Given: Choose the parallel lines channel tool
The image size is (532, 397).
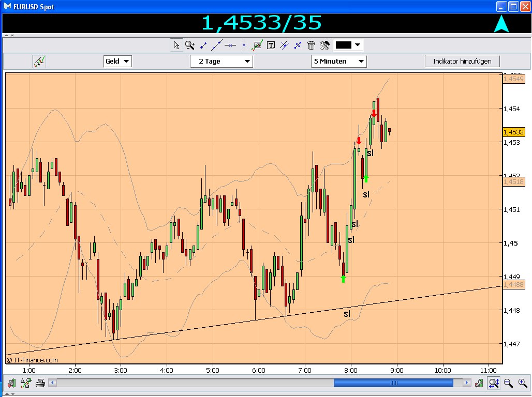Looking at the screenshot, I should tap(284, 45).
